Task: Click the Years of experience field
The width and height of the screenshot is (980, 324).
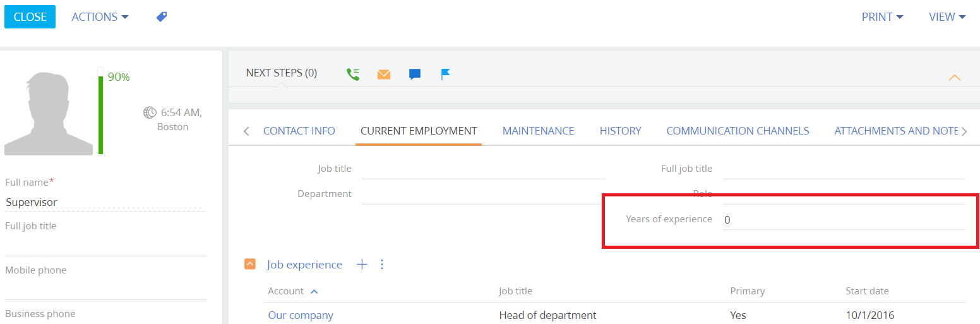Action: [x=843, y=220]
